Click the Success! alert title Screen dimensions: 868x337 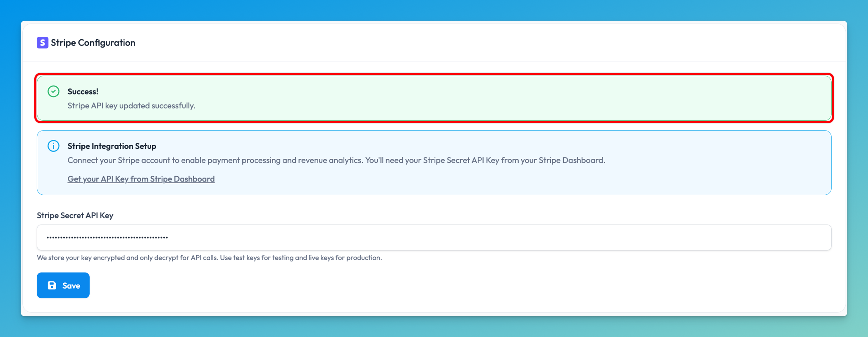point(83,91)
